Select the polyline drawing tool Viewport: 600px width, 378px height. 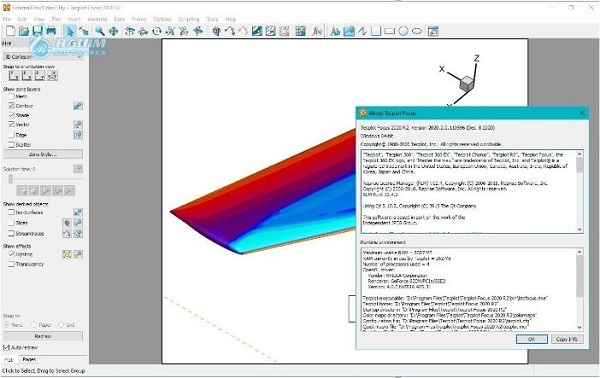362,31
